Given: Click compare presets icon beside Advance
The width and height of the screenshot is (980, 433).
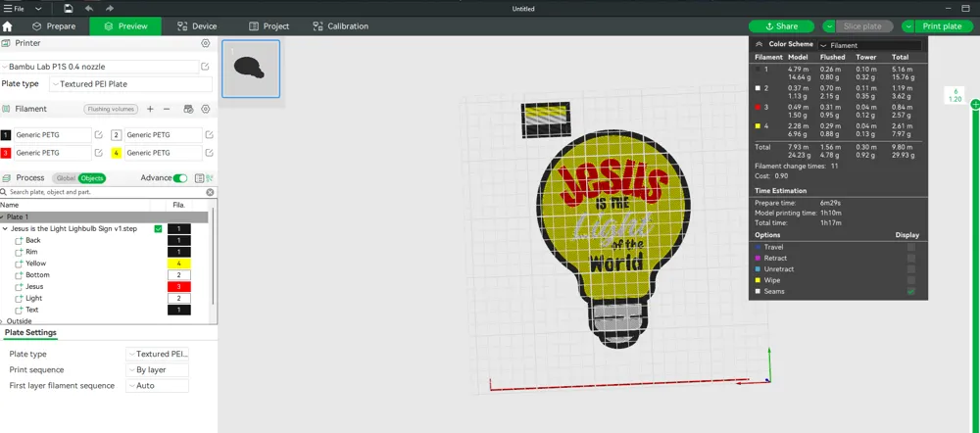Looking at the screenshot, I should pyautogui.click(x=210, y=178).
